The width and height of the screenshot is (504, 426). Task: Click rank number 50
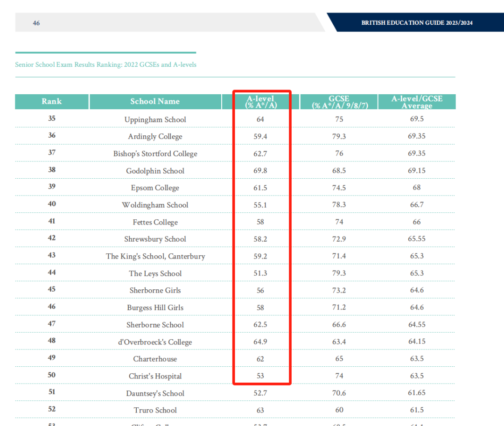point(52,375)
